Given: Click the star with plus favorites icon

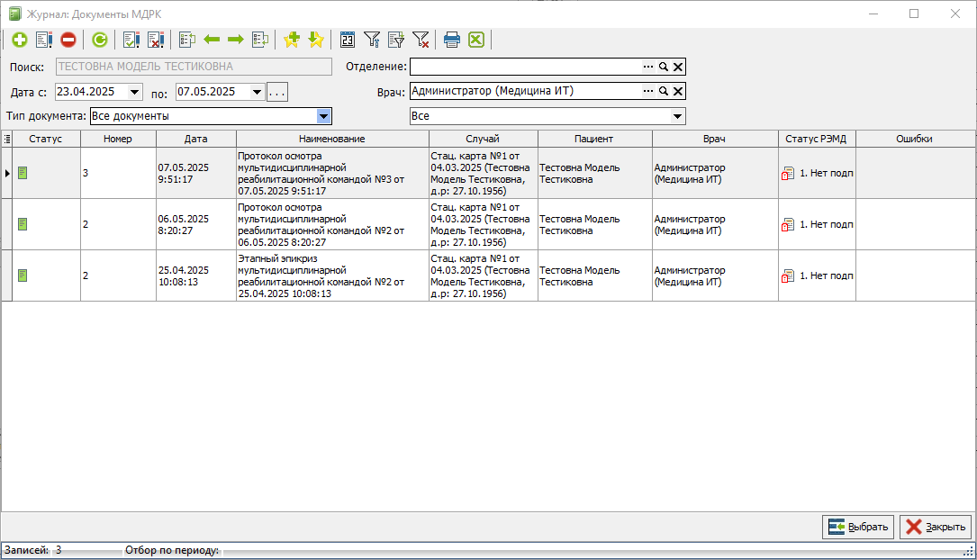Looking at the screenshot, I should coord(292,40).
